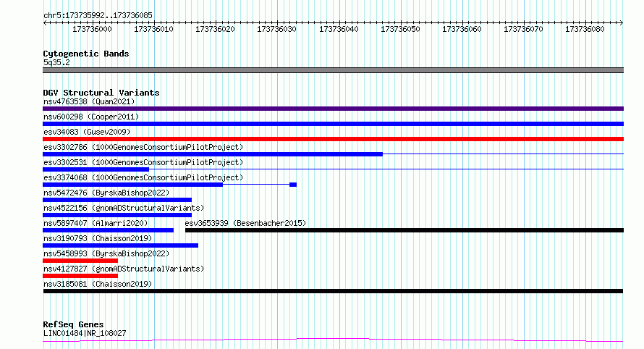Open variant nsv4522156 (gnomADStructuralVariants) label
This screenshot has width=644, height=349.
124,208
